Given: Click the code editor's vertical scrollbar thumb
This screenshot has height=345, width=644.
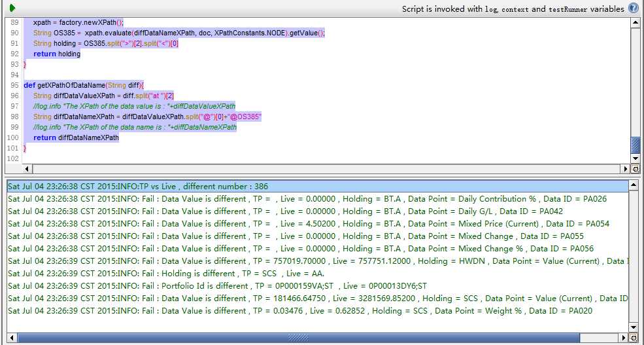Looking at the screenshot, I should (635, 145).
